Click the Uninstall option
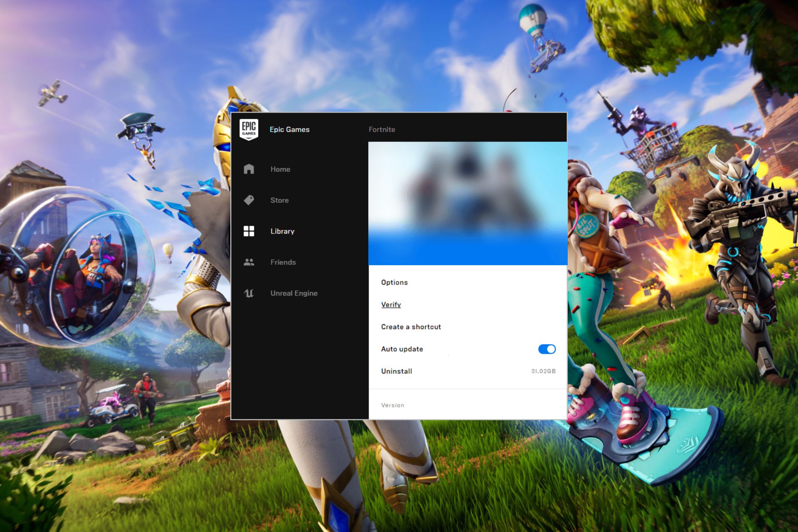 coord(397,371)
